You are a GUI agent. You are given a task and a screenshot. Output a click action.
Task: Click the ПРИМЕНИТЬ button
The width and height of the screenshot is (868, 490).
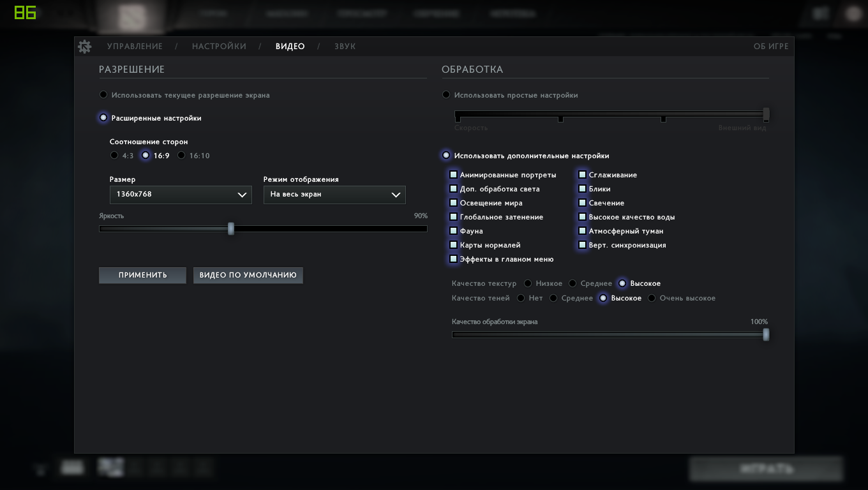click(142, 275)
